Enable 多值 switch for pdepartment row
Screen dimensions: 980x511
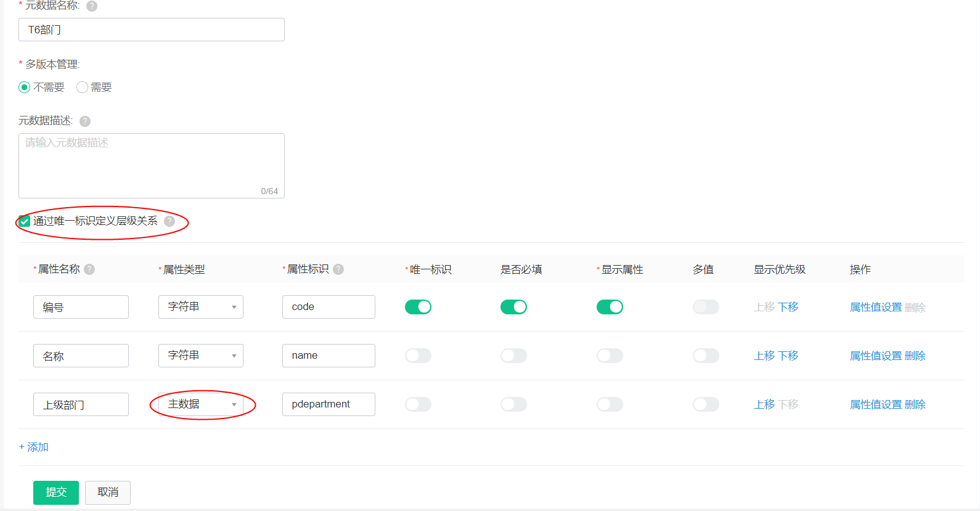[706, 404]
